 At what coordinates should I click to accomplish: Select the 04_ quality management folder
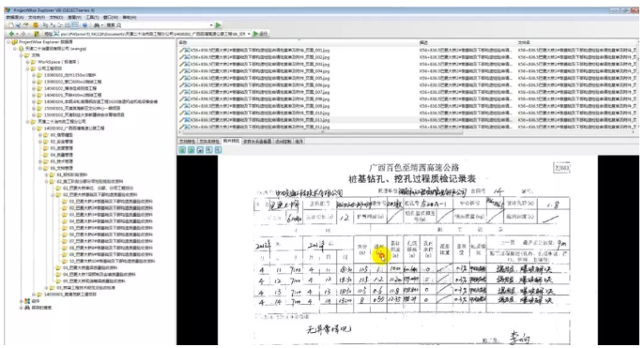pos(62,155)
